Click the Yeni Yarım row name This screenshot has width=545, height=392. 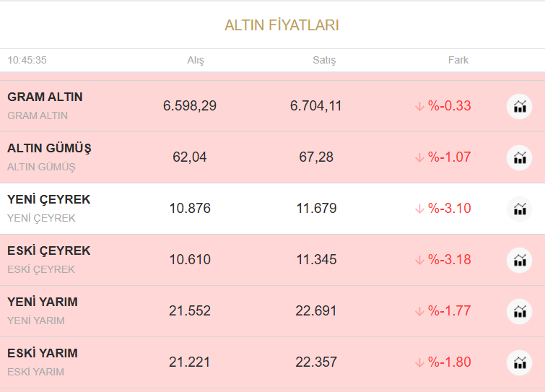click(x=42, y=302)
